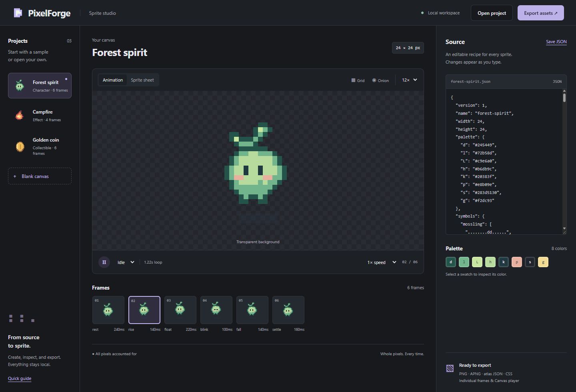Click the PixelForge logo icon
Image resolution: width=576 pixels, height=392 pixels.
(18, 13)
